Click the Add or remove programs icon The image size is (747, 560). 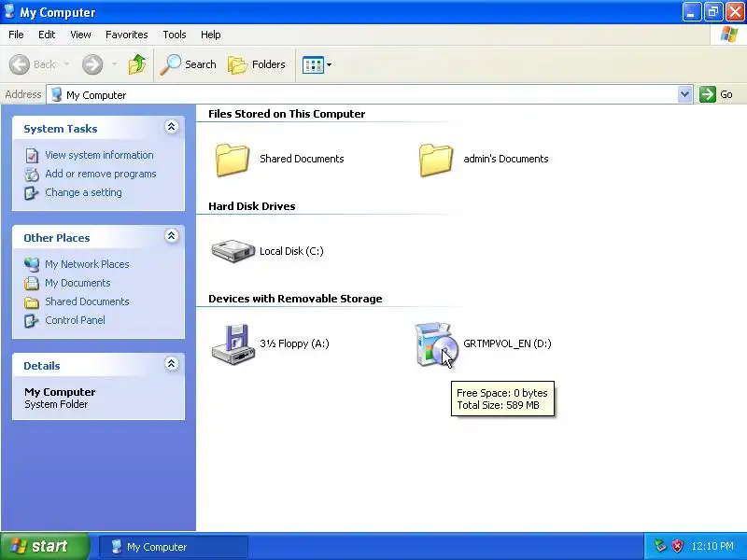32,175
